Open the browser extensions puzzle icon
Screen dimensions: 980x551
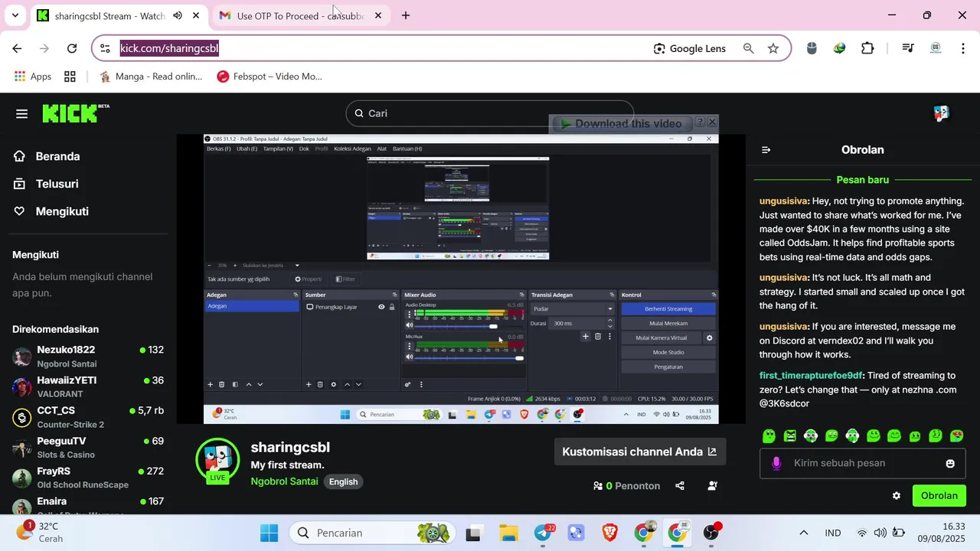pos(867,48)
